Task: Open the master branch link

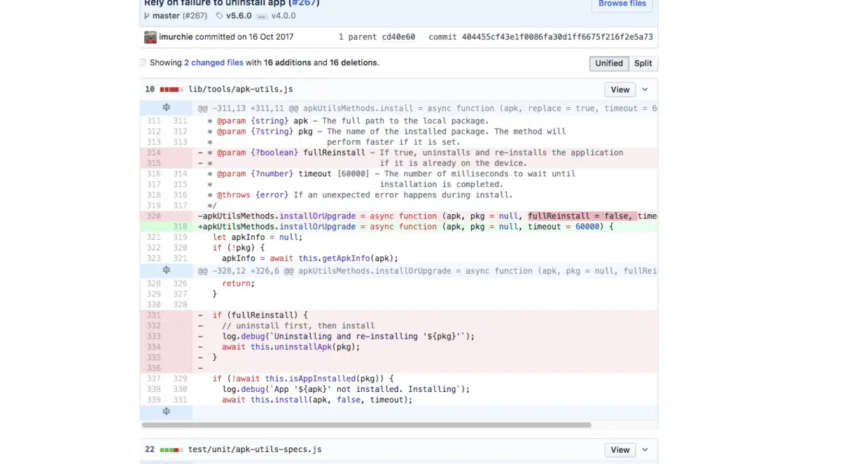Action: coord(166,15)
